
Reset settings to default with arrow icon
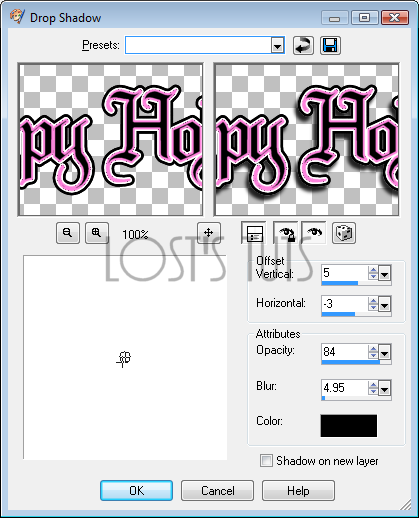pyautogui.click(x=303, y=45)
